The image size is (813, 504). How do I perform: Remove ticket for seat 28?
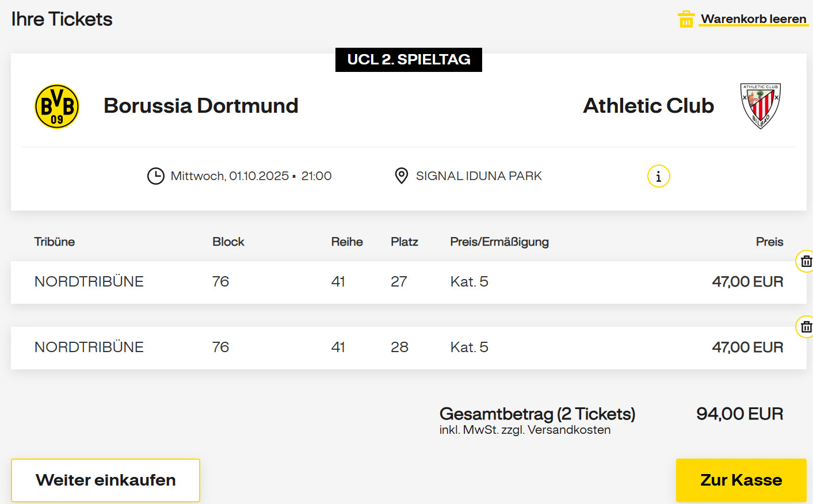point(806,327)
